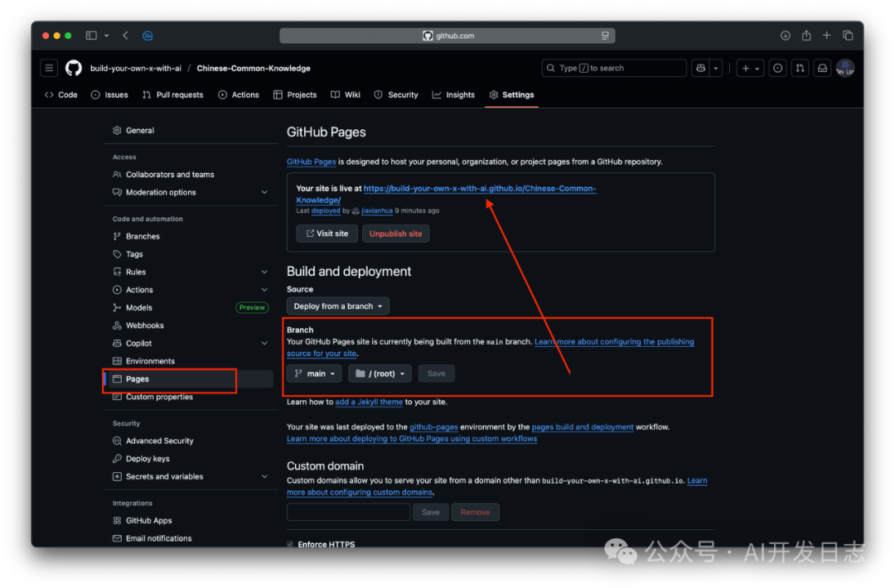Open the Copilot chat icon in header
The height and width of the screenshot is (588, 895).
(700, 69)
